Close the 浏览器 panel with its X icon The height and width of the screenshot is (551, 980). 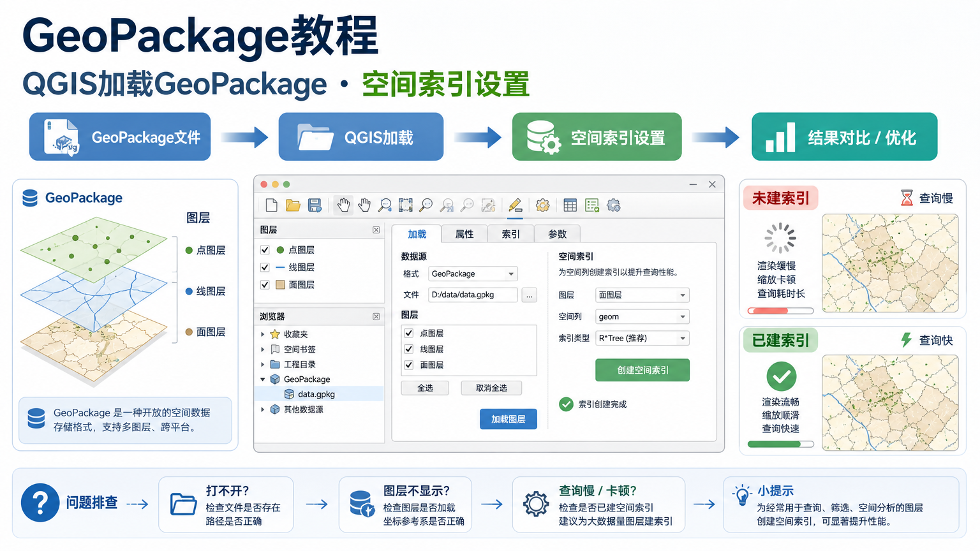click(x=376, y=316)
